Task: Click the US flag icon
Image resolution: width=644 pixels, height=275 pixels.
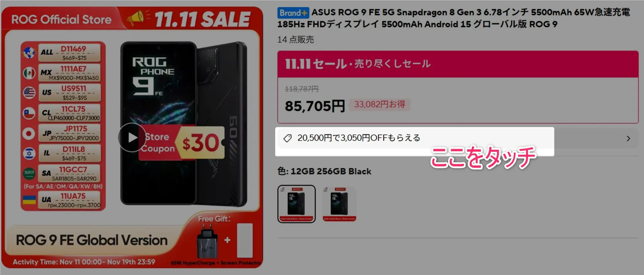Action: pos(30,92)
